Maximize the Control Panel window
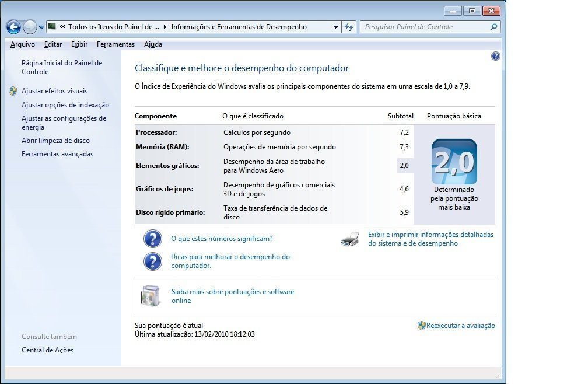This screenshot has width=588, height=384. pyautogui.click(x=472, y=11)
